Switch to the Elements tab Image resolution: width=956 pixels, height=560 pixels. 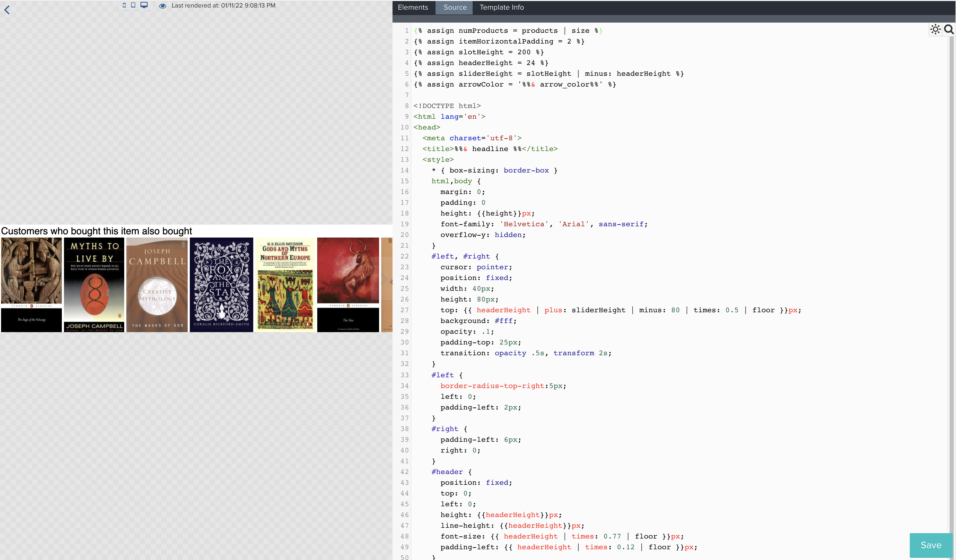pyautogui.click(x=413, y=7)
